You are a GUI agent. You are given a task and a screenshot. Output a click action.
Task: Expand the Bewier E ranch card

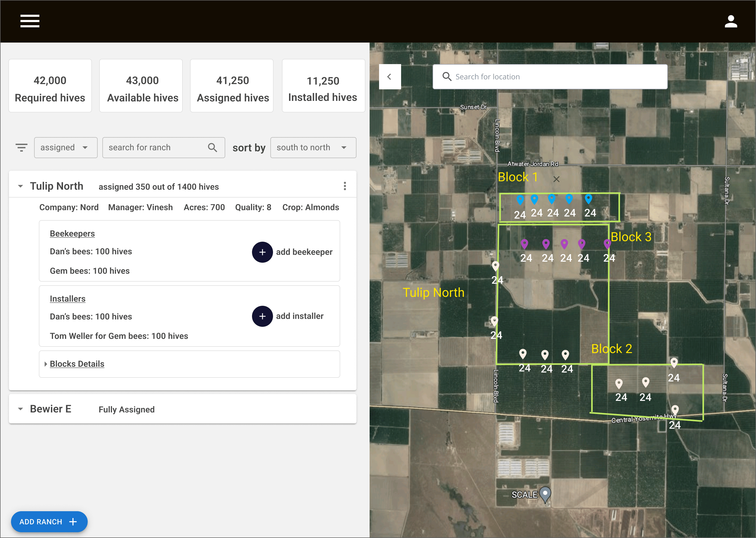pyautogui.click(x=20, y=409)
